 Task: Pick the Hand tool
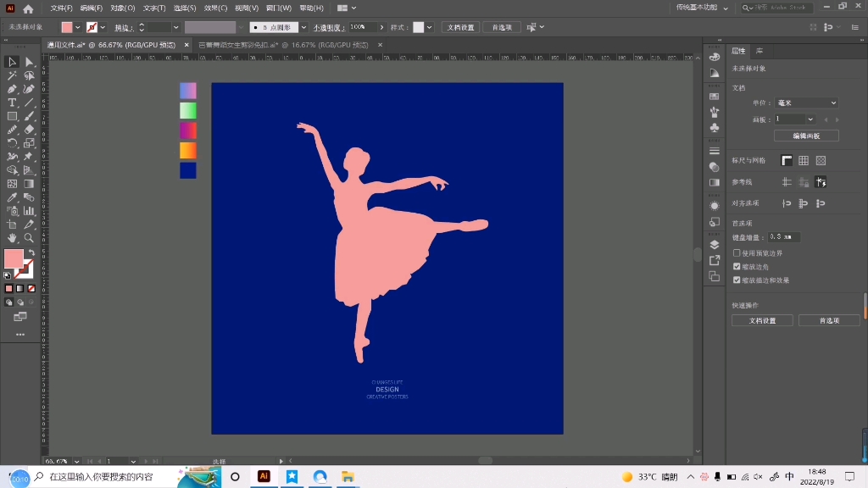click(x=12, y=238)
